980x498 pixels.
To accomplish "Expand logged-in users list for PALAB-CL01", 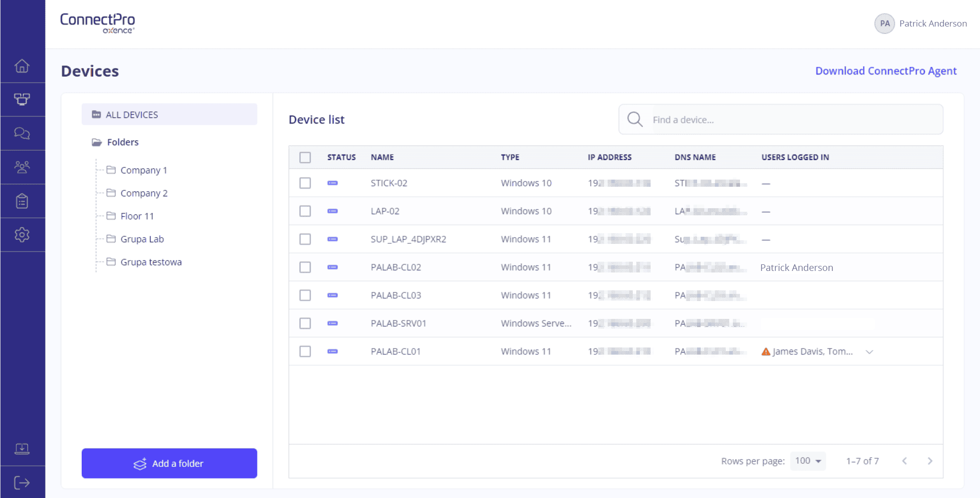I will [869, 352].
